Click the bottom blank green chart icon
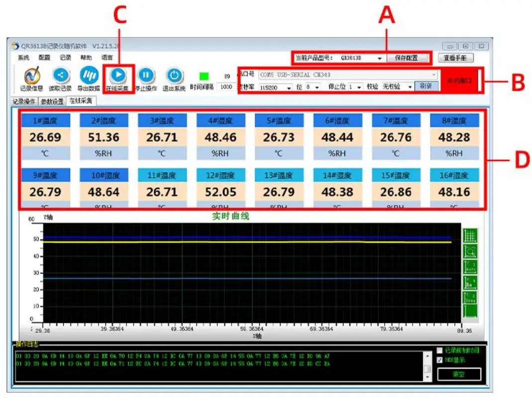Image resolution: width=532 pixels, height=398 pixels. pyautogui.click(x=470, y=311)
